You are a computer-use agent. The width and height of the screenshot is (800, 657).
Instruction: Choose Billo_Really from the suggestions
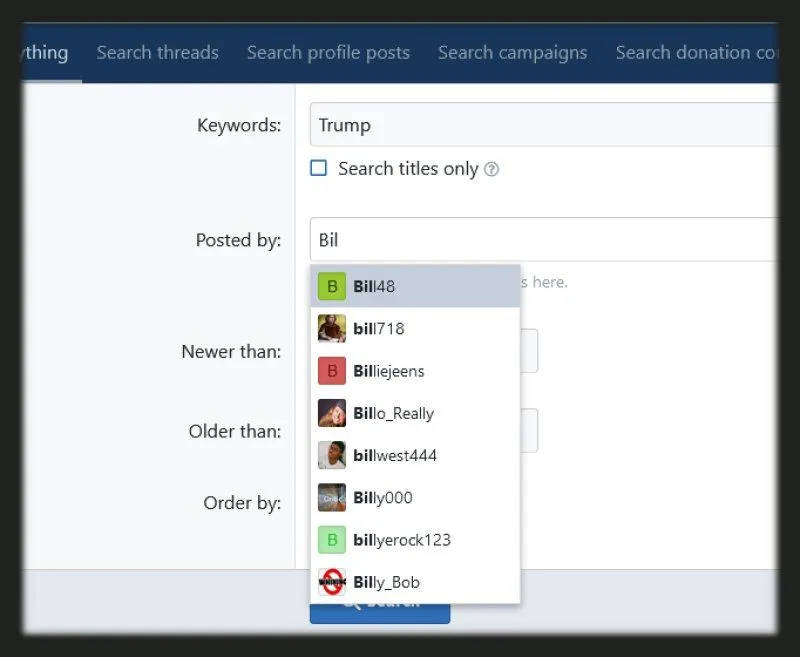coord(415,413)
